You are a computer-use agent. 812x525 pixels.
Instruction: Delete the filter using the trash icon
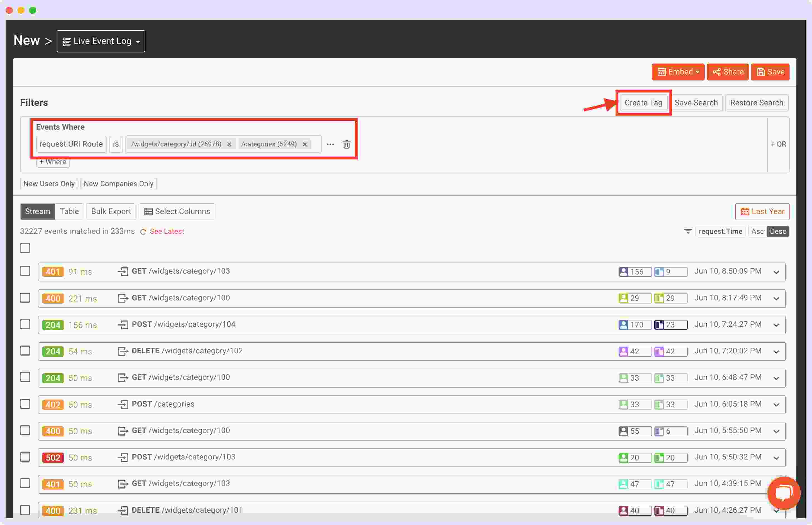tap(347, 144)
